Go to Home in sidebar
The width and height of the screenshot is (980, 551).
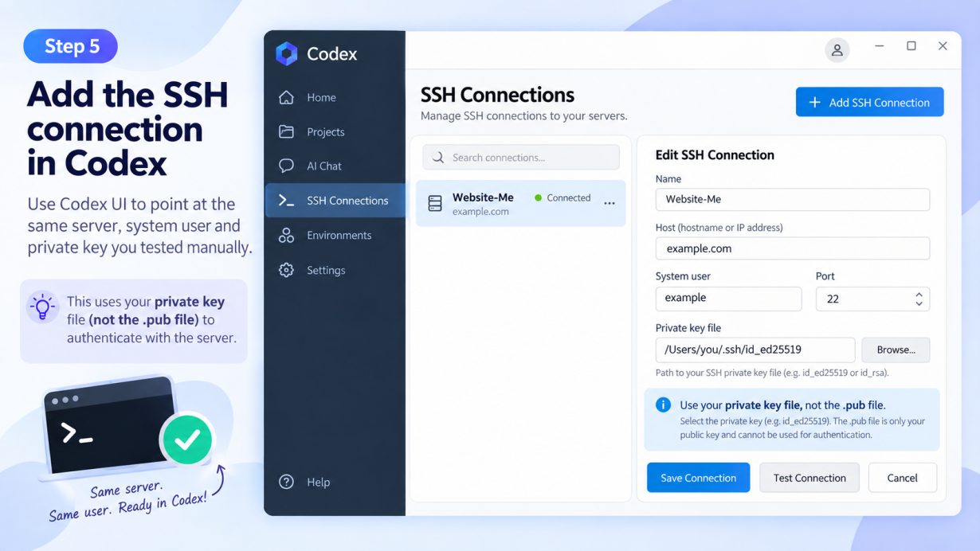click(335, 97)
